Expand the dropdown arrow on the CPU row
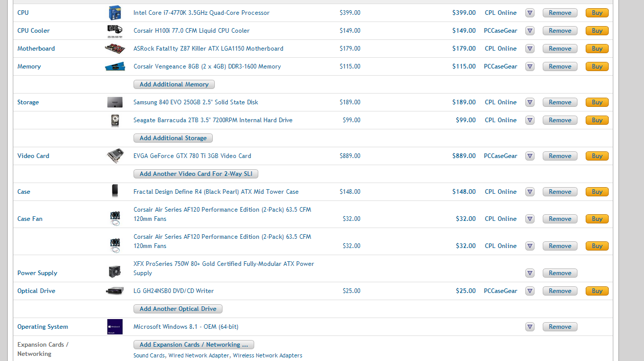644x361 pixels. pyautogui.click(x=530, y=13)
